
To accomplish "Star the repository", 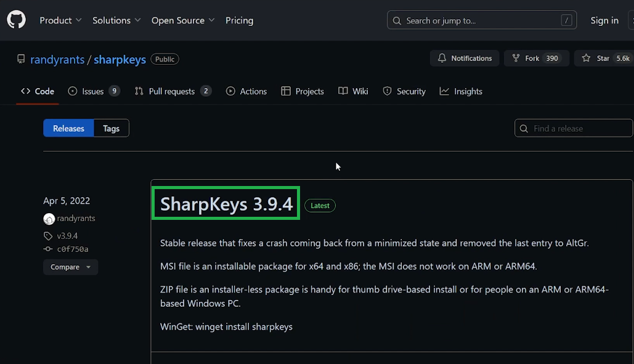I will tap(603, 58).
